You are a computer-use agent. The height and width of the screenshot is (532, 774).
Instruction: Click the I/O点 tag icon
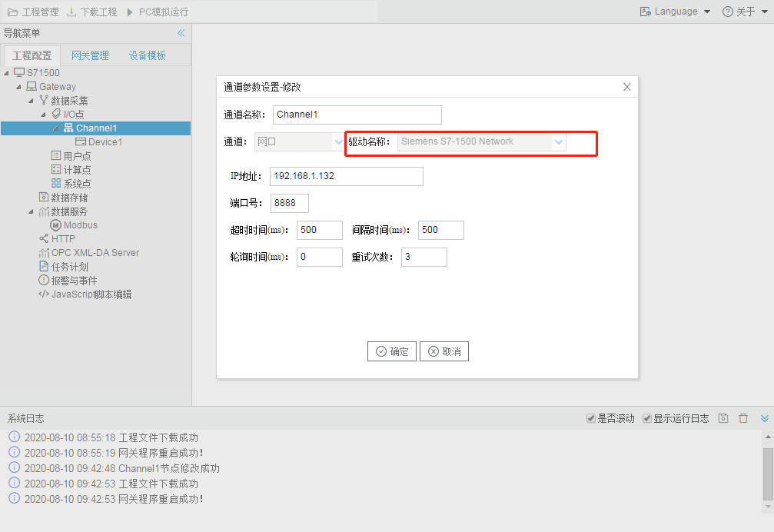coord(56,114)
